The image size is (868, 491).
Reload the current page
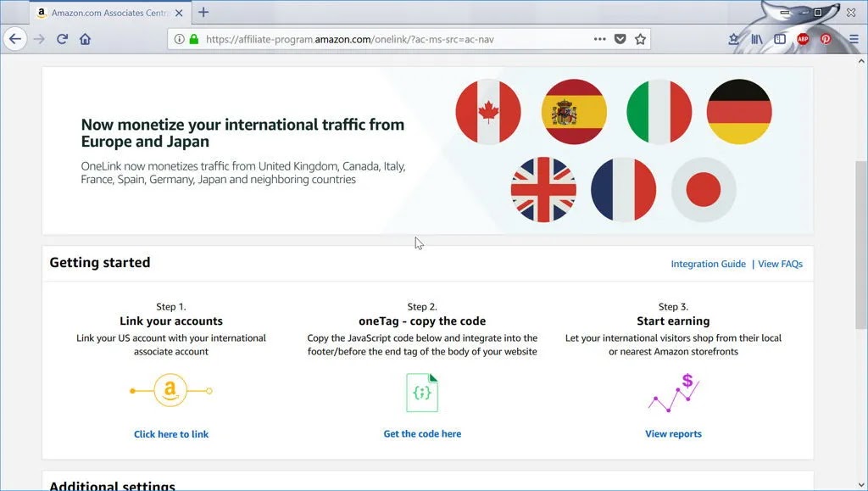(62, 39)
